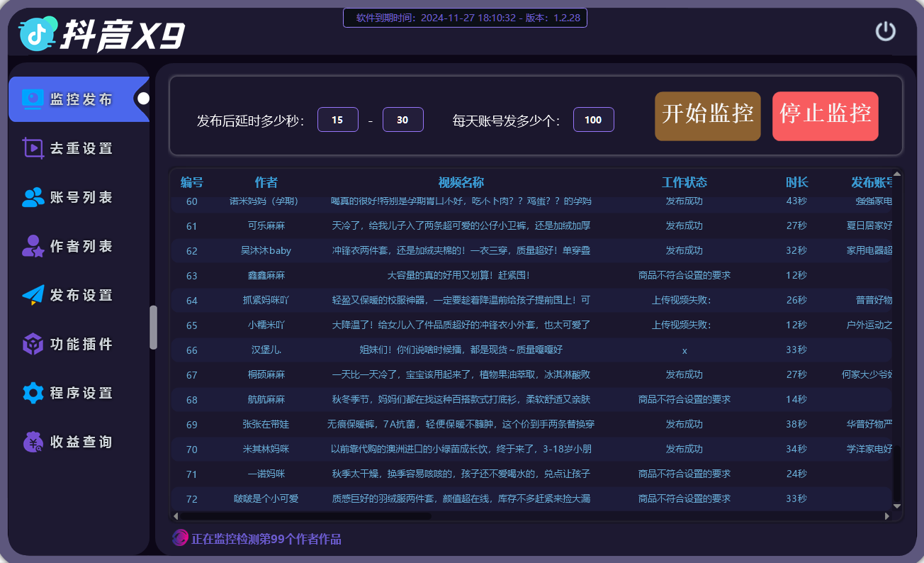
Task: Click the horizontal scrollbar right arrow
Action: (x=887, y=515)
